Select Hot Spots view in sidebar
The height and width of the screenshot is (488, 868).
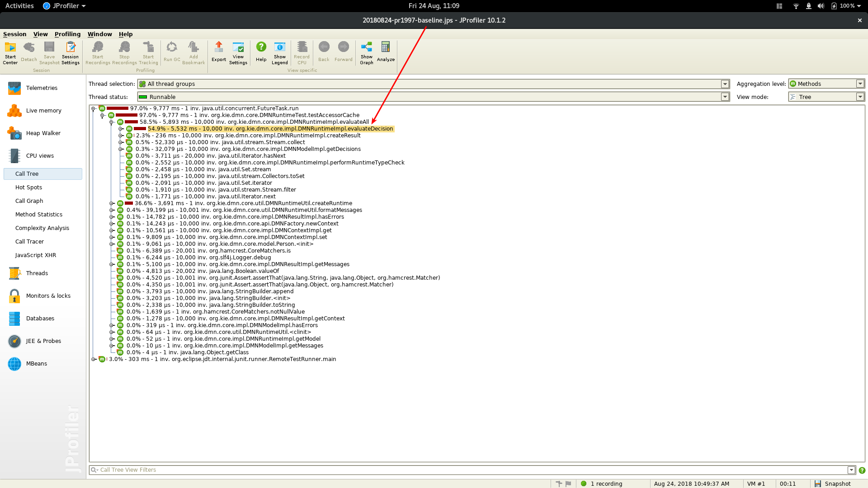tap(28, 188)
